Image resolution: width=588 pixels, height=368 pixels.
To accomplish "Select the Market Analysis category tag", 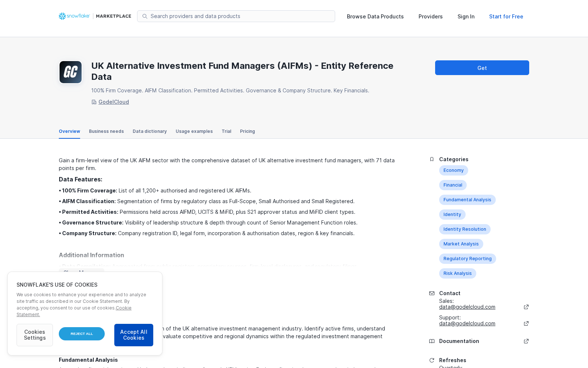I will [461, 244].
